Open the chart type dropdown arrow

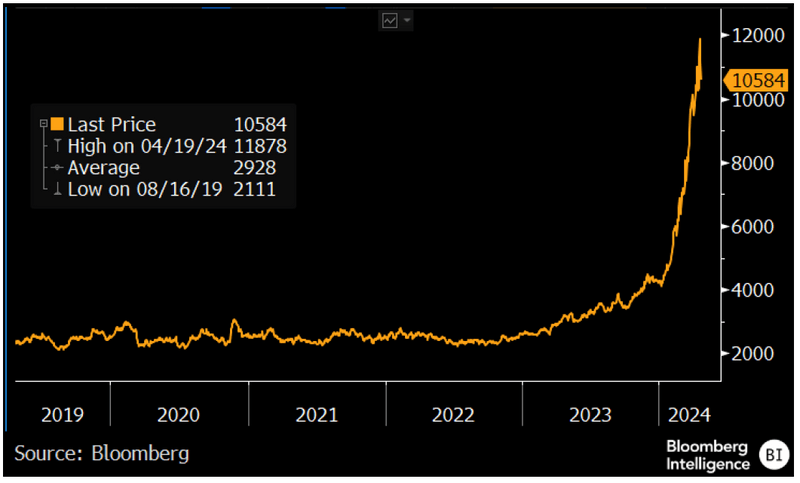coord(407,20)
